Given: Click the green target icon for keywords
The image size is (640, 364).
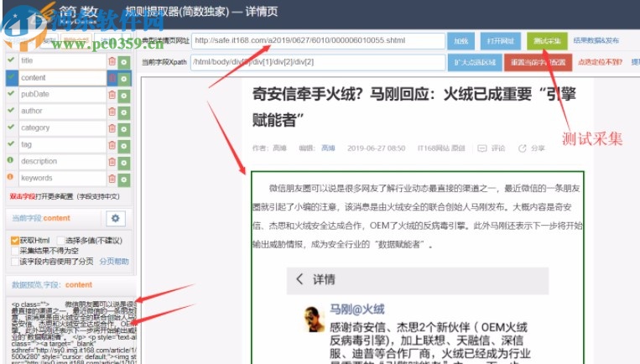Looking at the screenshot, I should pos(123,179).
